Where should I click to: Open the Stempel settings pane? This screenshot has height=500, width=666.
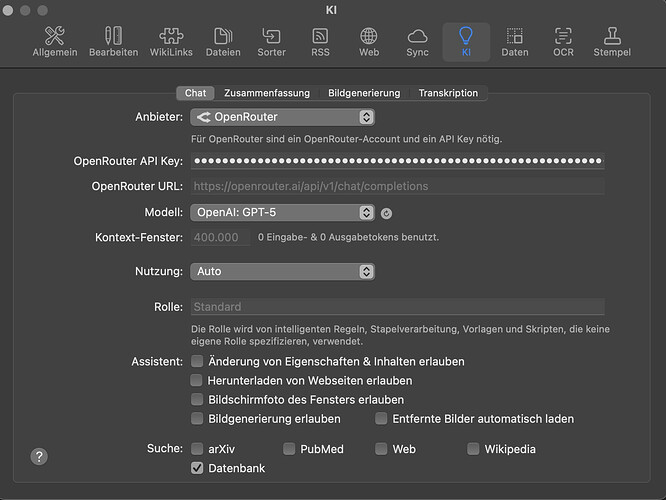coord(612,41)
